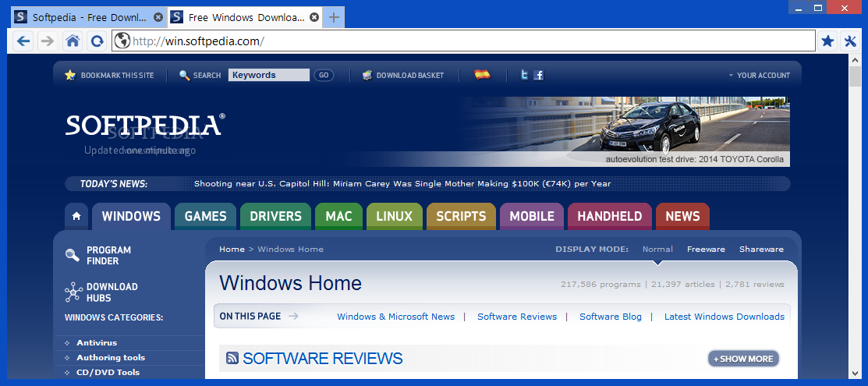Open the SCRIPTS category tab
The width and height of the screenshot is (868, 386).
461,217
